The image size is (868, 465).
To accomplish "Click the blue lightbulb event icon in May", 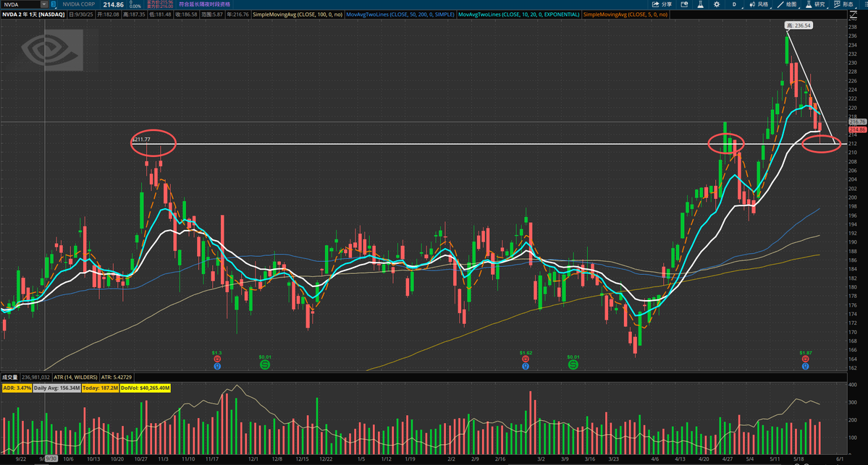I will pos(806,366).
